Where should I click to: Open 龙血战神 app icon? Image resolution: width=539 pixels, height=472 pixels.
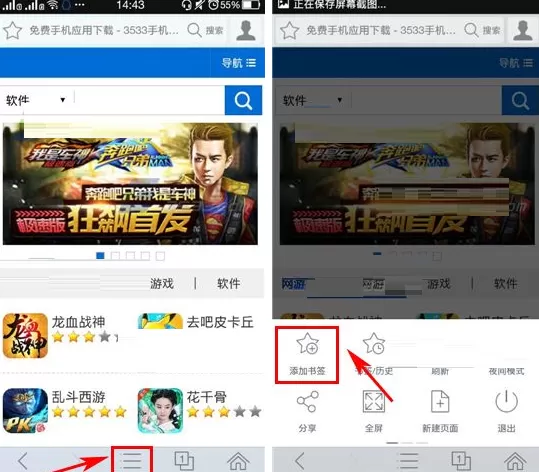tap(25, 336)
